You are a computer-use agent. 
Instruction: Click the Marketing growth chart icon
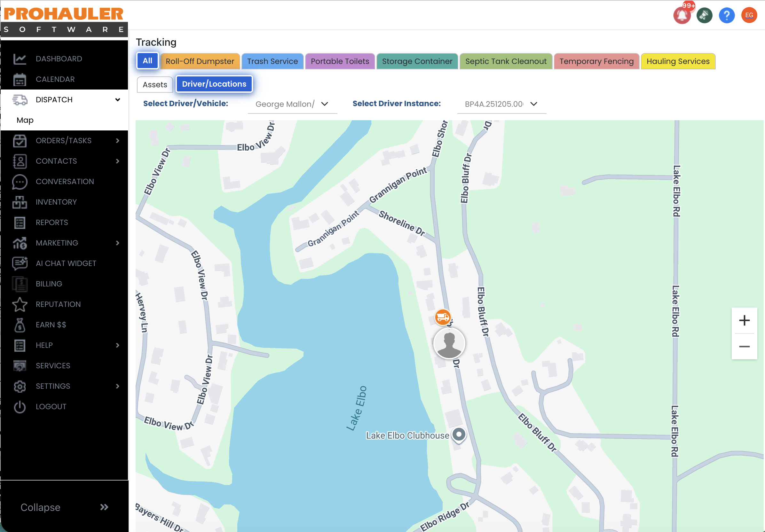pyautogui.click(x=20, y=243)
